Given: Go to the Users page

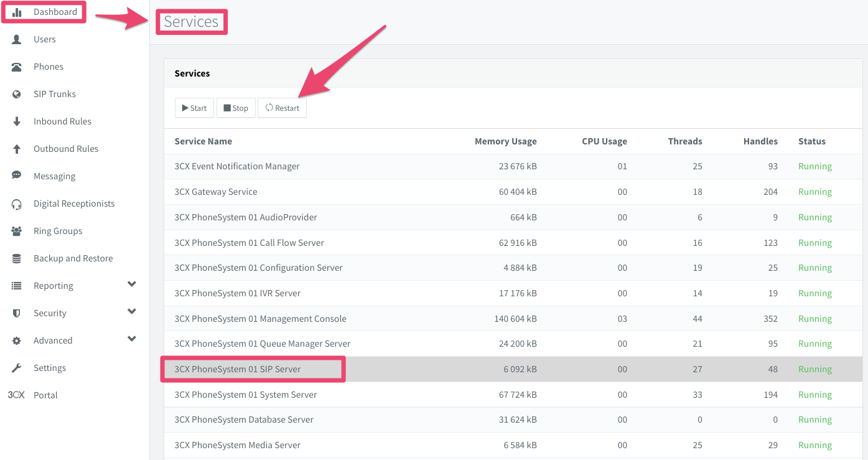Looking at the screenshot, I should (x=45, y=39).
